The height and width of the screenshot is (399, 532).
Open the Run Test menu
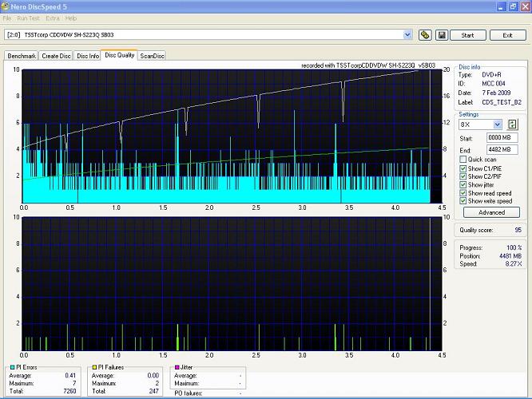click(28, 18)
